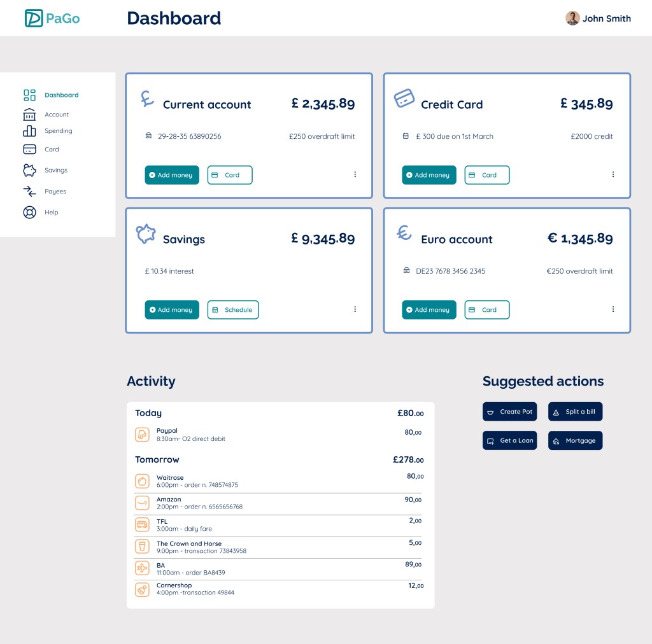Click the TFL bus icon in Activity
Viewport: 652px width, 644px height.
141,524
